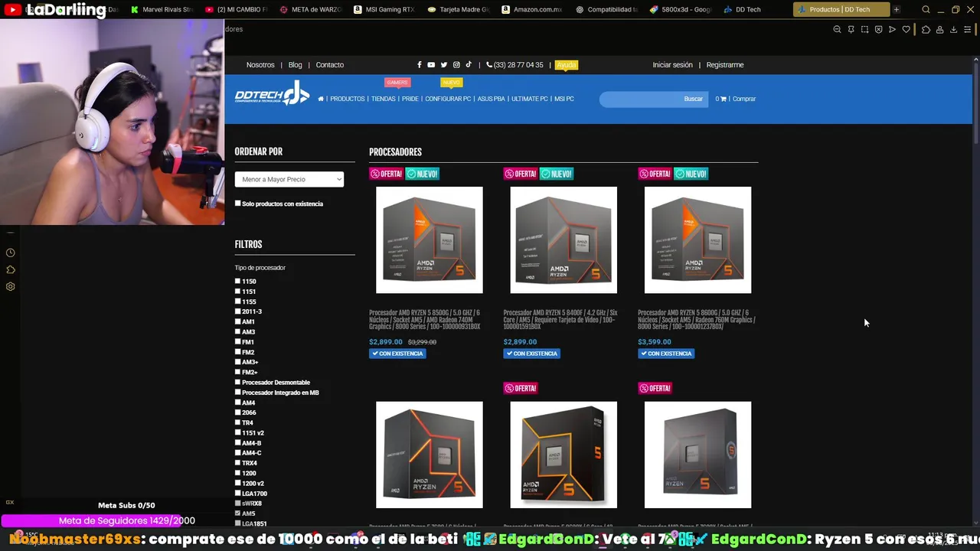Viewport: 980px width, 551px height.
Task: Click the $3,599.00 price text
Action: tap(655, 342)
